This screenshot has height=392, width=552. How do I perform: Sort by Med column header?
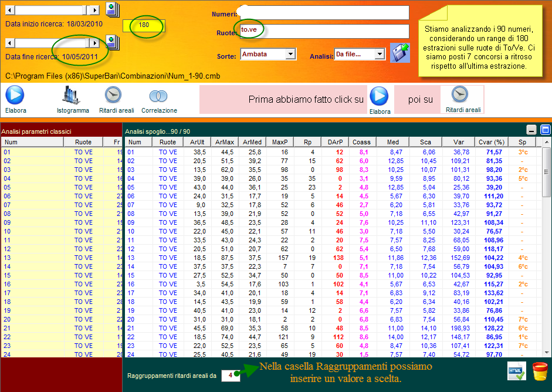tap(393, 142)
